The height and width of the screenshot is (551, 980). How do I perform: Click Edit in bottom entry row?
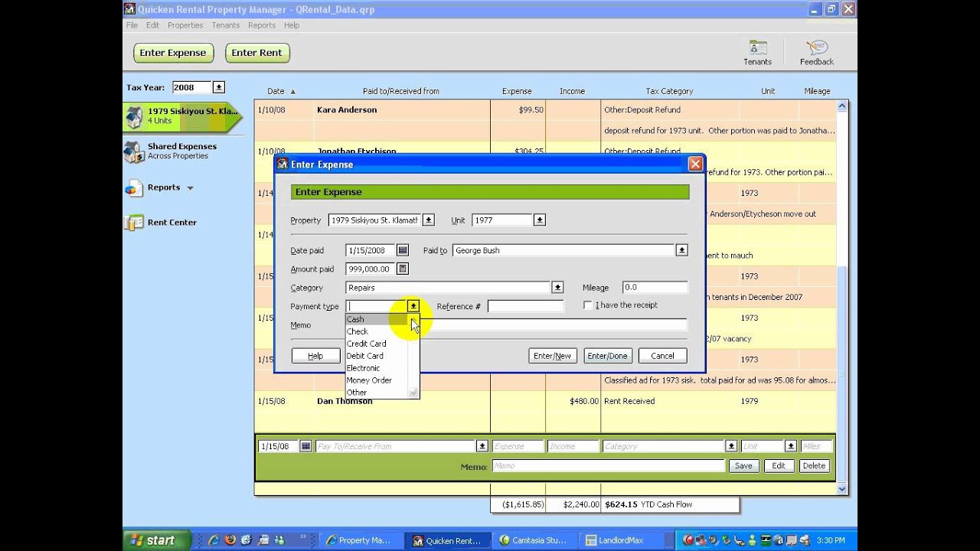coord(779,465)
